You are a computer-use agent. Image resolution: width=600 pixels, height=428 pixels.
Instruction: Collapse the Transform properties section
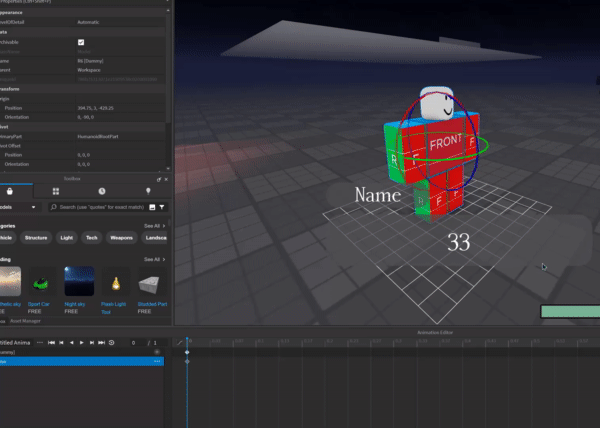pos(83,89)
